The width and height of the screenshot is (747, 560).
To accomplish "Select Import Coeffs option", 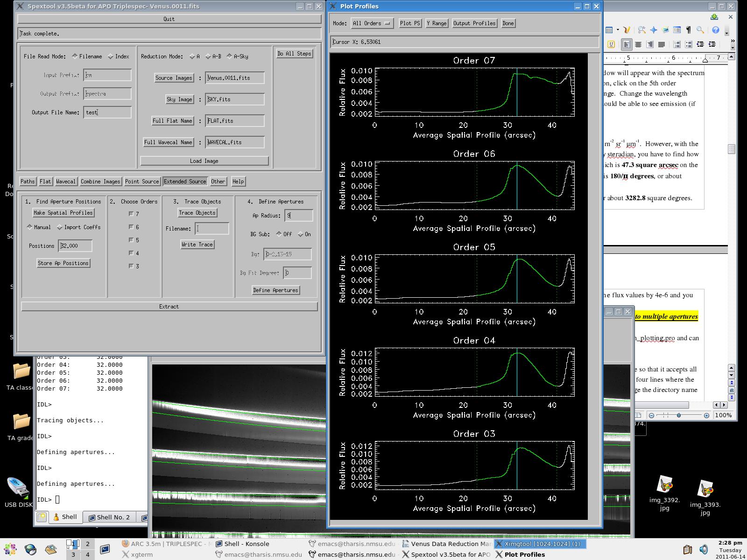I will click(60, 227).
